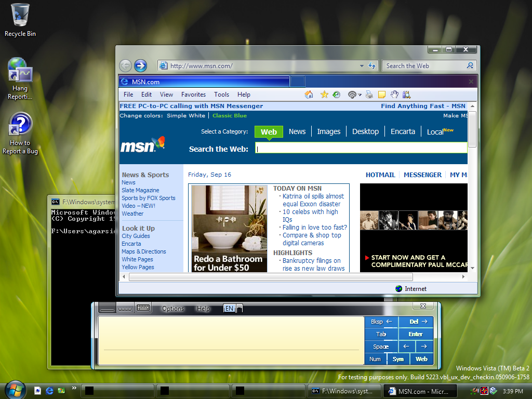Click the Hang Reporting desktop shortcut

tap(20, 79)
